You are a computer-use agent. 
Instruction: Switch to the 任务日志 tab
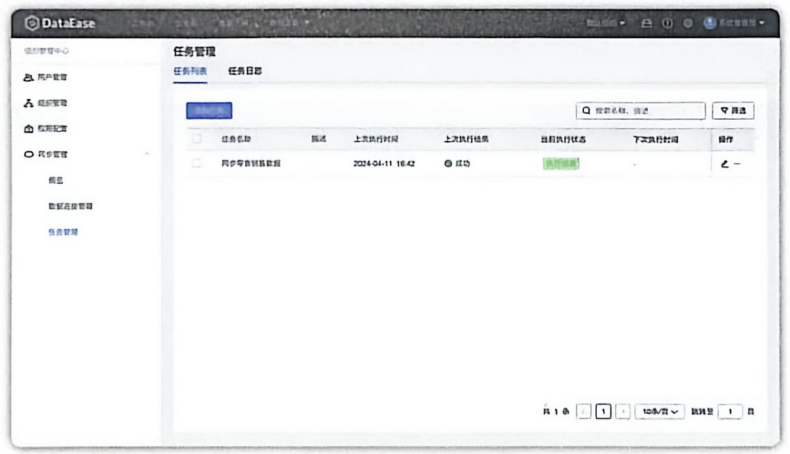(x=245, y=71)
